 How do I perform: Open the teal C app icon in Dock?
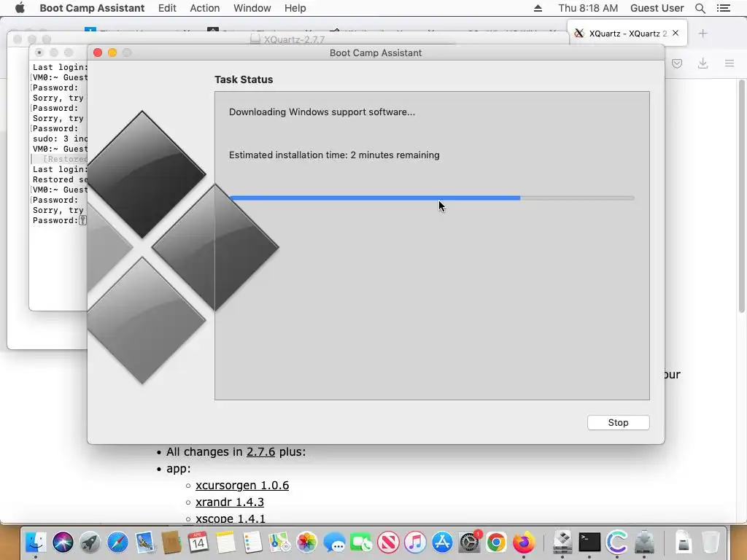[616, 542]
